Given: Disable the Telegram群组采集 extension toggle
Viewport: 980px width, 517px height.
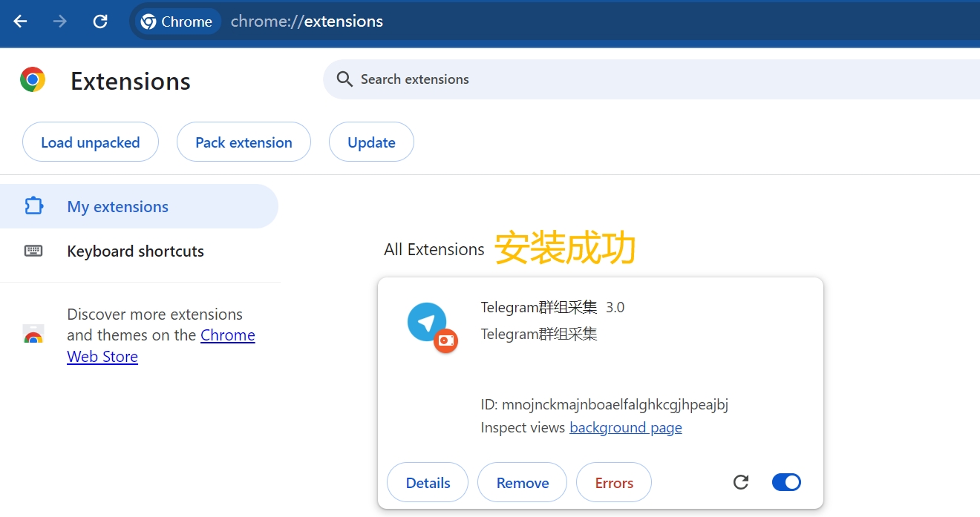Looking at the screenshot, I should (786, 483).
